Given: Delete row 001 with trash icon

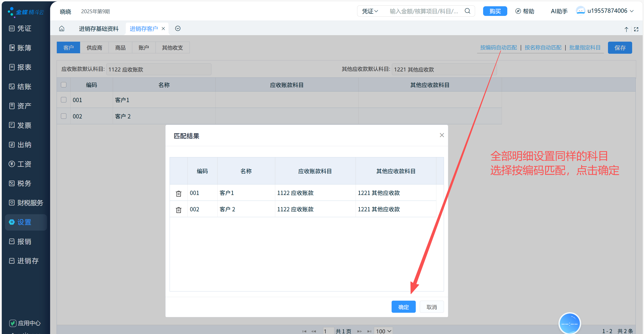Looking at the screenshot, I should click(x=179, y=193).
